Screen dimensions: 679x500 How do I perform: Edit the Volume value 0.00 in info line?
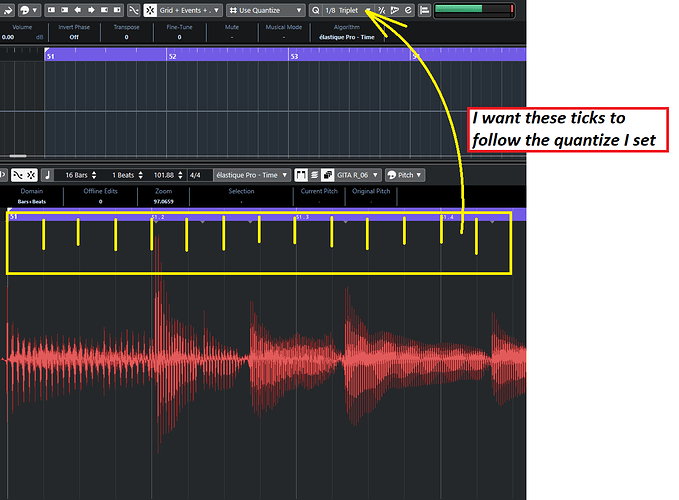(x=8, y=37)
